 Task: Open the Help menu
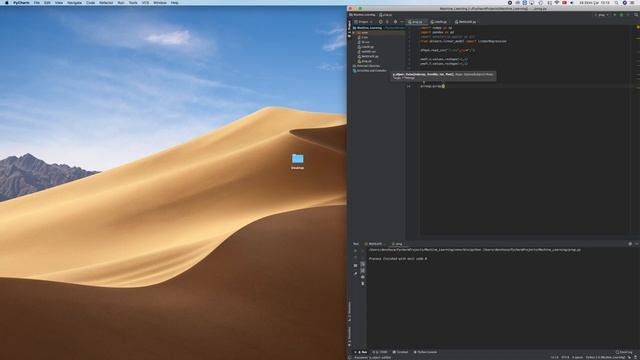(x=174, y=2)
